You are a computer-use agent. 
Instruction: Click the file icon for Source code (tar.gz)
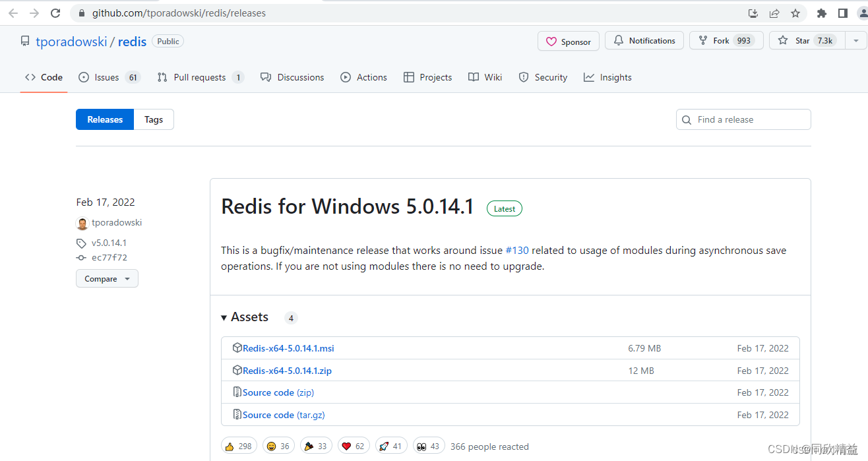[237, 414]
